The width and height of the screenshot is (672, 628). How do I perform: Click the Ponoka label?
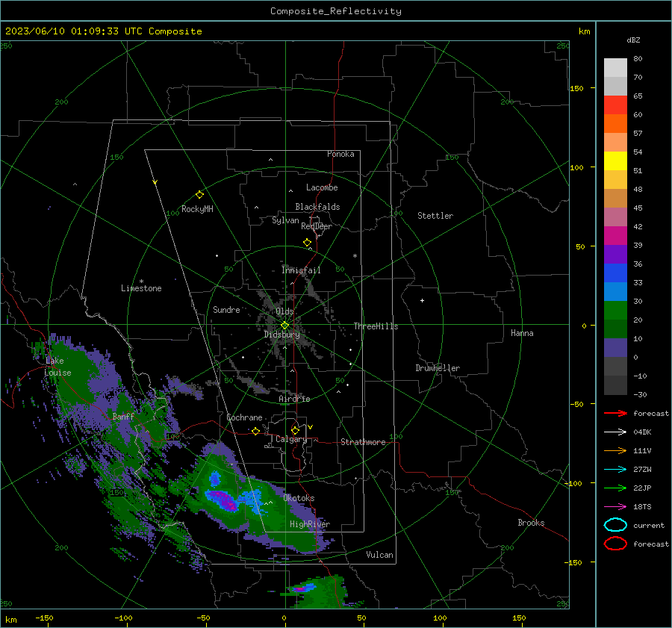point(340,154)
